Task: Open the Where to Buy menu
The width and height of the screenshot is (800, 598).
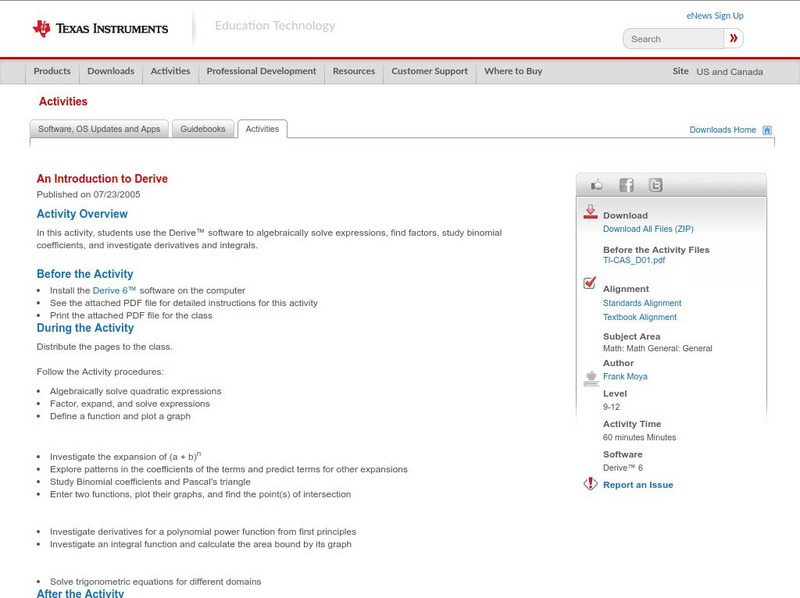Action: tap(513, 71)
